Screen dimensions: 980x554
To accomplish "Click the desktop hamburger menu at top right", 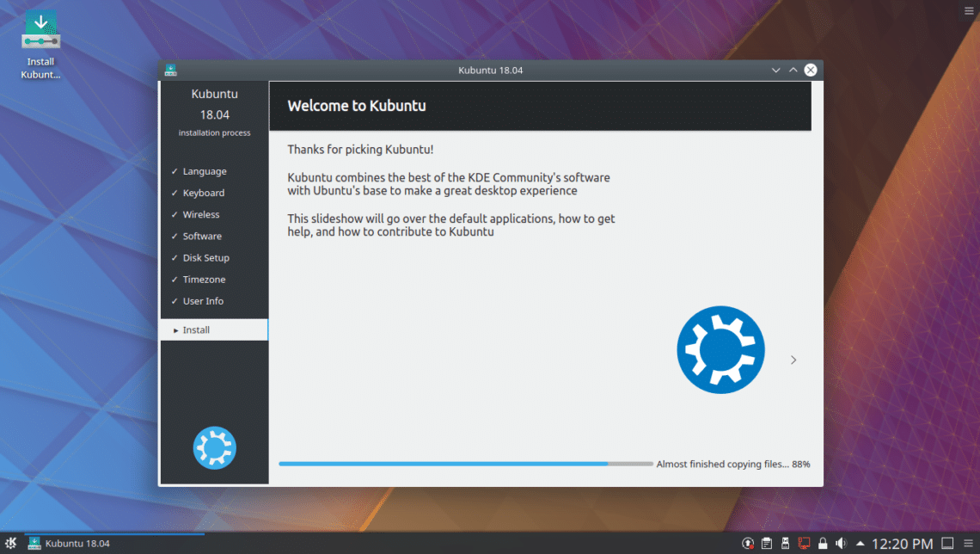I will click(x=967, y=10).
